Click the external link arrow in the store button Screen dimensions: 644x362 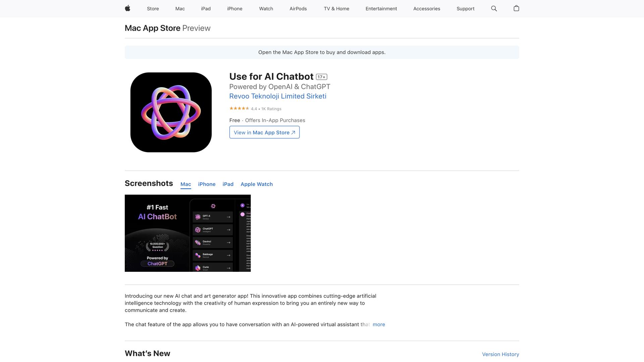[x=292, y=132]
